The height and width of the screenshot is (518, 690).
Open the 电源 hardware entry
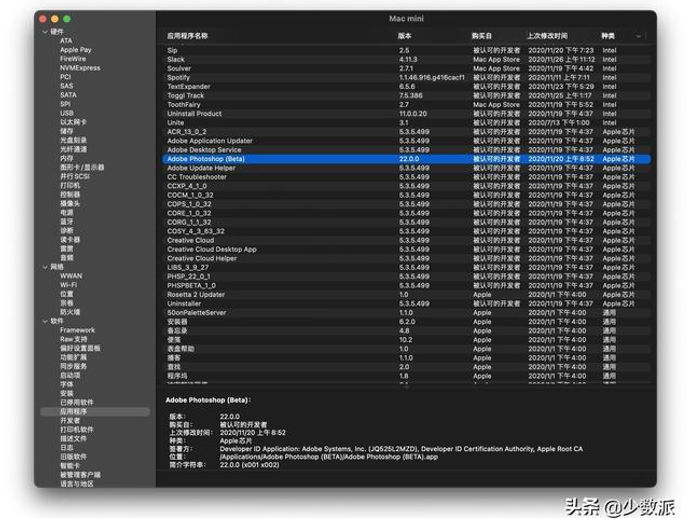tap(66, 213)
